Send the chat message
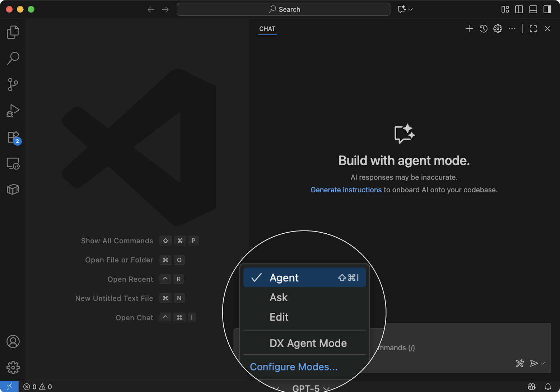This screenshot has height=392, width=560. pyautogui.click(x=534, y=363)
